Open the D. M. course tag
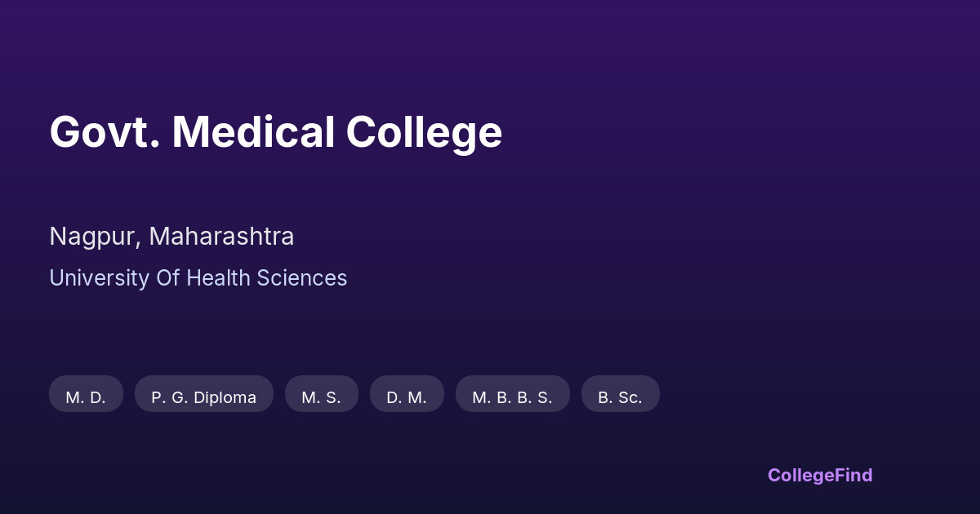This screenshot has width=980, height=514. coord(407,394)
